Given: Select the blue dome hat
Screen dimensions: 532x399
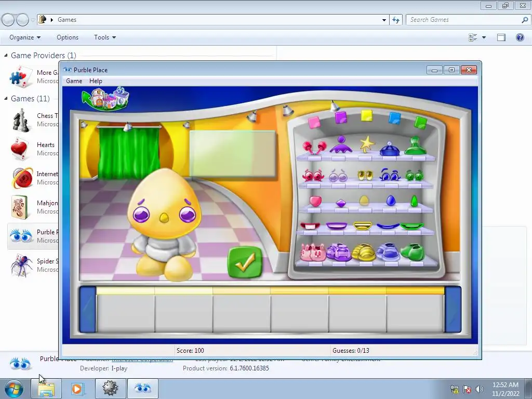Looking at the screenshot, I should pyautogui.click(x=390, y=149).
